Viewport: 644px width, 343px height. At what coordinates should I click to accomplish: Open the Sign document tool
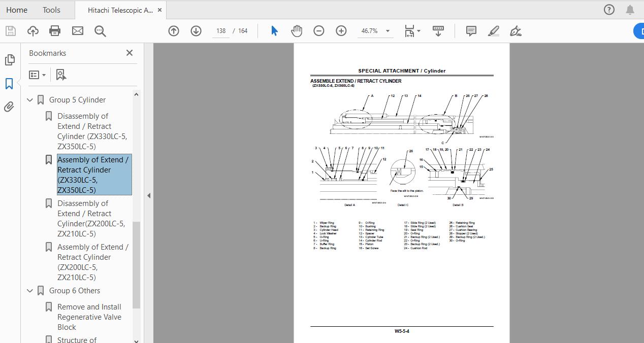pos(516,31)
